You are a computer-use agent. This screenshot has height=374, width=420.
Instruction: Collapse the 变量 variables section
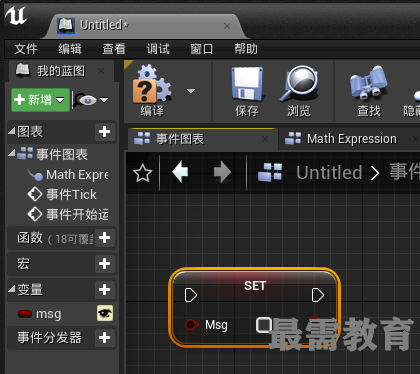point(12,289)
